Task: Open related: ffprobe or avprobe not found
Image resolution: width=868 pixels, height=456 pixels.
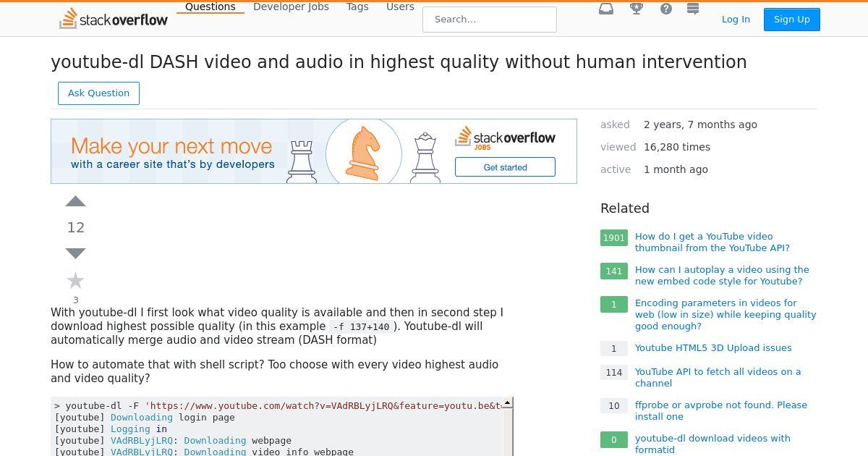Action: (x=721, y=410)
